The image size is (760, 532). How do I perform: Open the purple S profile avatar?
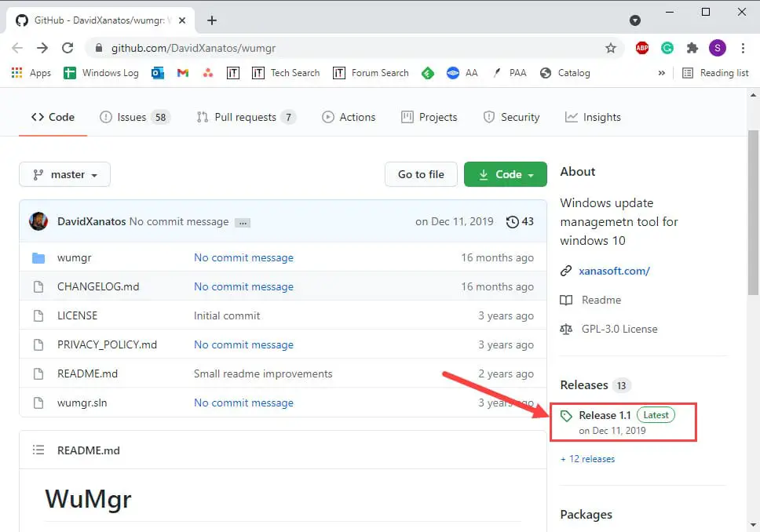[x=718, y=48]
